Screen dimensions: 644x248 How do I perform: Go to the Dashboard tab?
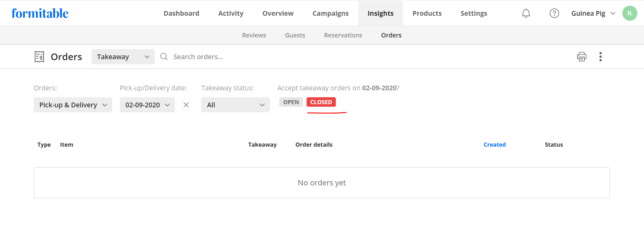(x=181, y=13)
